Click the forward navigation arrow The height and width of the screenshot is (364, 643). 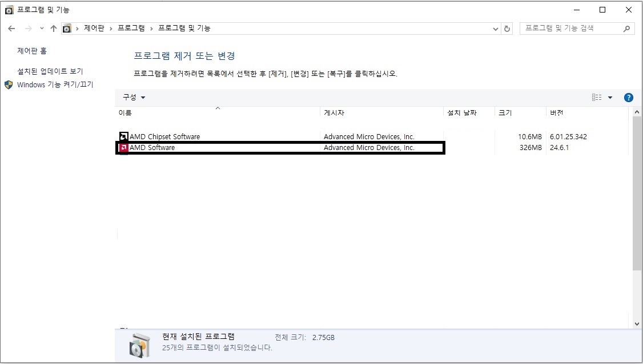[x=29, y=29]
